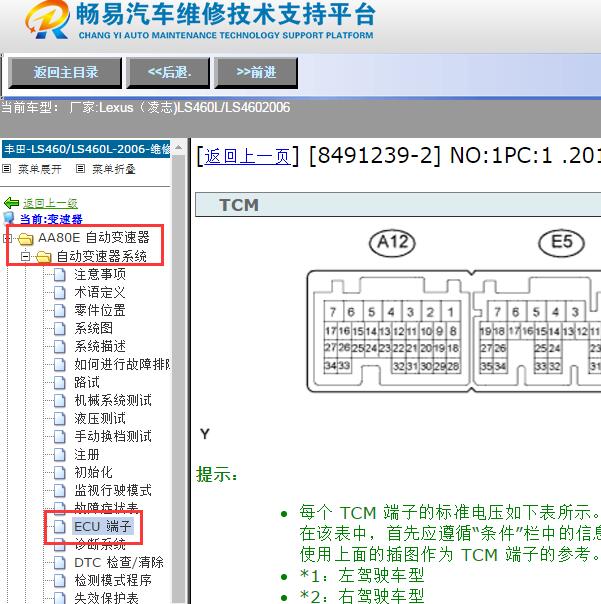Viewport: 601px width, 604px height.
Task: Click the E5 connector label
Action: click(561, 243)
